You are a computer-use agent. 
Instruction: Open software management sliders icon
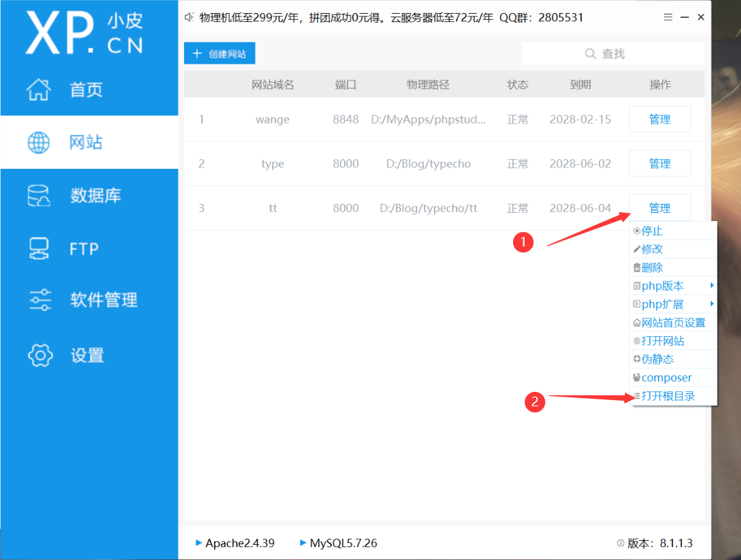click(x=40, y=300)
